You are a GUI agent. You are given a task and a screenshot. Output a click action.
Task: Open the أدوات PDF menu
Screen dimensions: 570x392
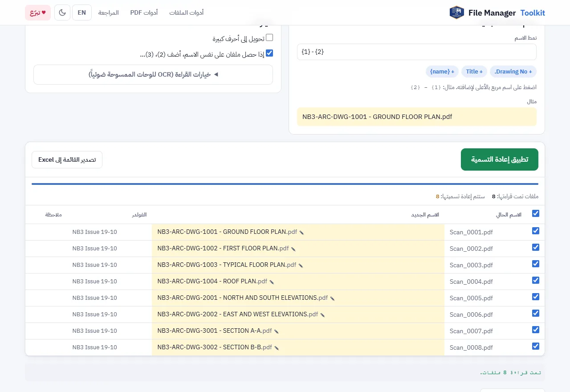(144, 13)
